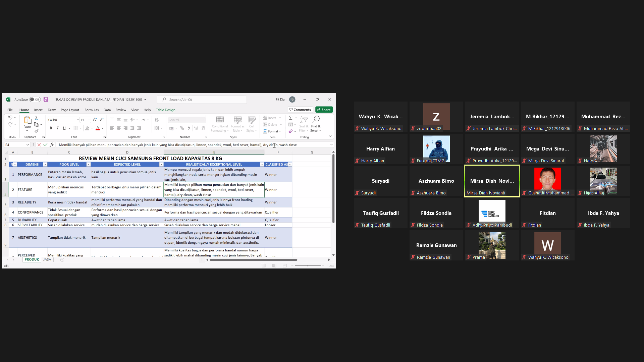Switch to the JASA sheet tab
The height and width of the screenshot is (362, 644).
tap(47, 260)
